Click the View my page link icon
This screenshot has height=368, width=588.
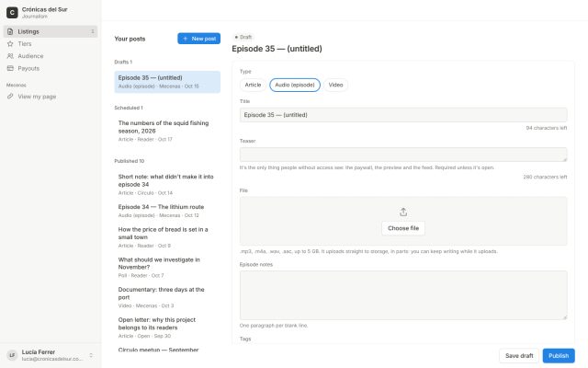(x=10, y=97)
